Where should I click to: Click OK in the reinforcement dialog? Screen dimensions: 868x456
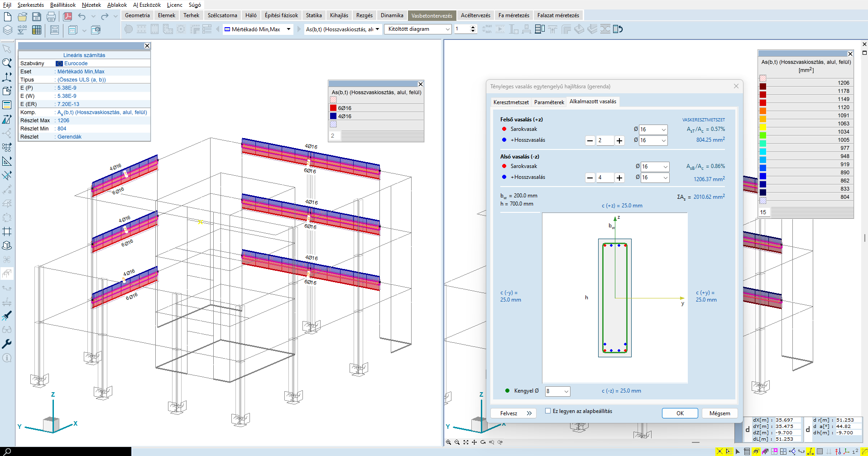click(x=680, y=413)
